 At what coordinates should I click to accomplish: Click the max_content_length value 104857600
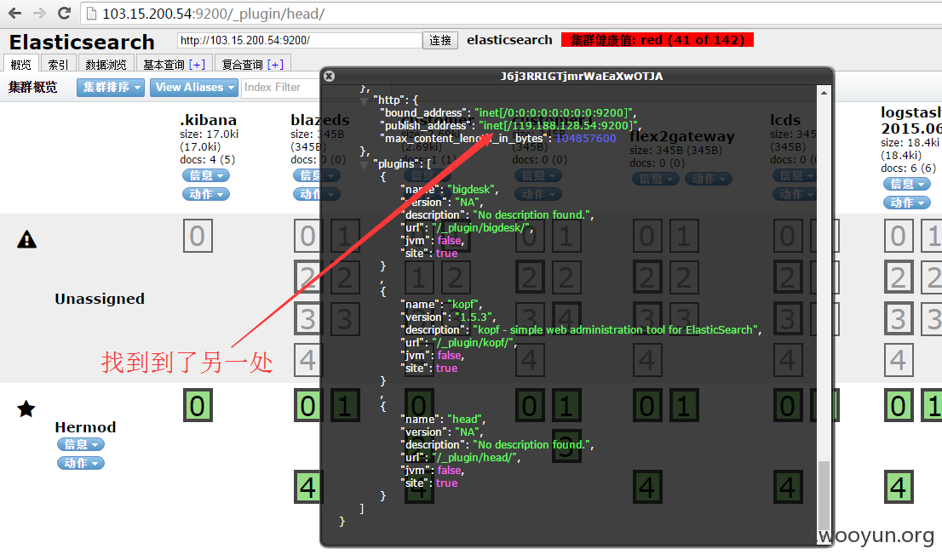pyautogui.click(x=585, y=138)
